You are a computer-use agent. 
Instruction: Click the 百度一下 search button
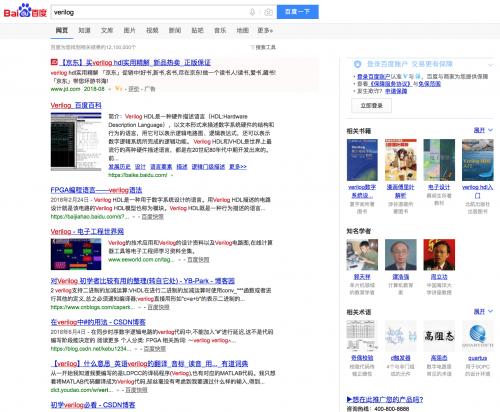pyautogui.click(x=298, y=12)
